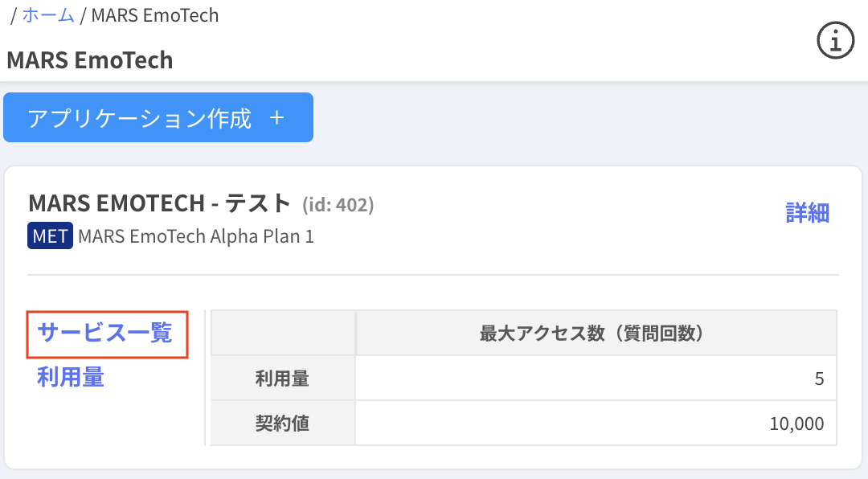Click the usage value 5 cell
The width and height of the screenshot is (868, 479).
(x=596, y=379)
